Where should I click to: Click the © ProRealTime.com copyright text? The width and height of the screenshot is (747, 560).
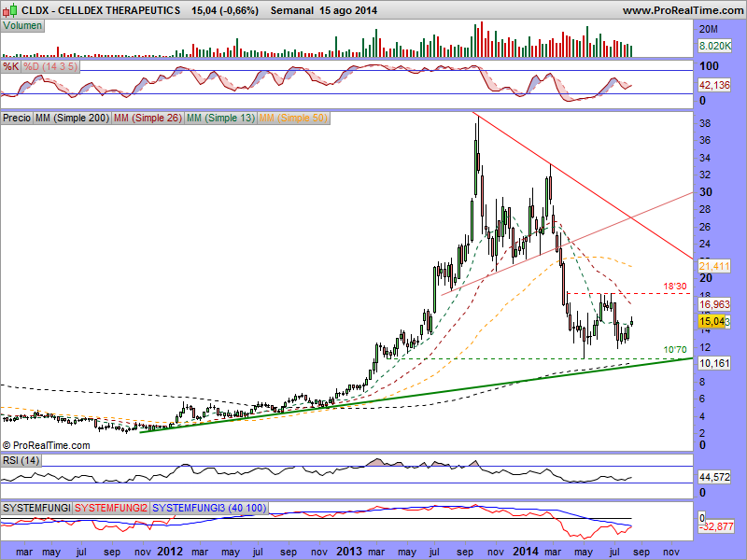pyautogui.click(x=46, y=446)
